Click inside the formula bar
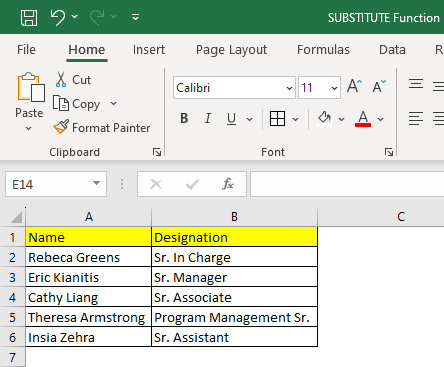The width and height of the screenshot is (444, 367). coord(347,184)
